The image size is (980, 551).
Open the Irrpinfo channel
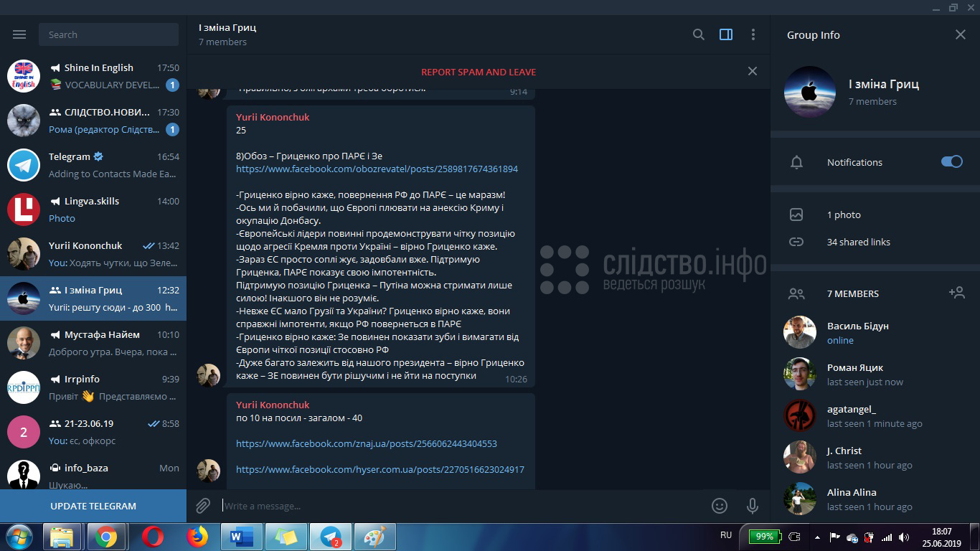[93, 387]
